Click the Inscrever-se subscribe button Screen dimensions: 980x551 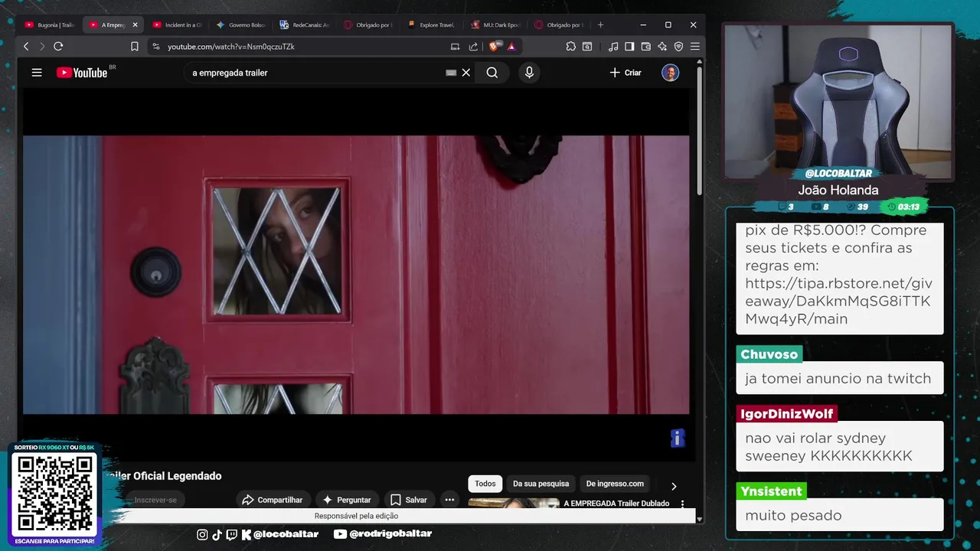click(x=155, y=500)
